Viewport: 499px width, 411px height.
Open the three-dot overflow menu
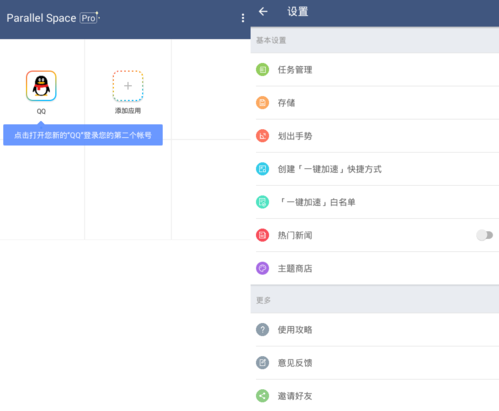coord(243,18)
